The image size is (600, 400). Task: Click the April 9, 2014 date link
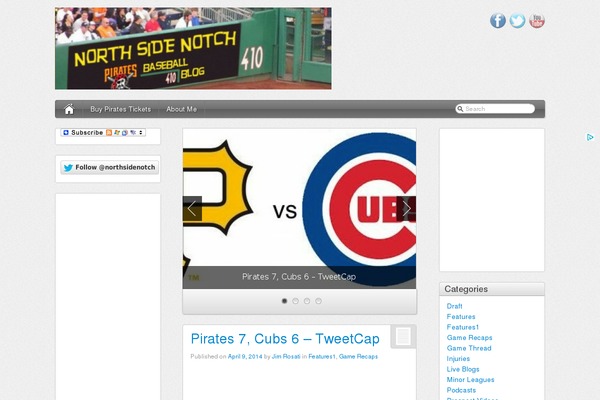[245, 357]
